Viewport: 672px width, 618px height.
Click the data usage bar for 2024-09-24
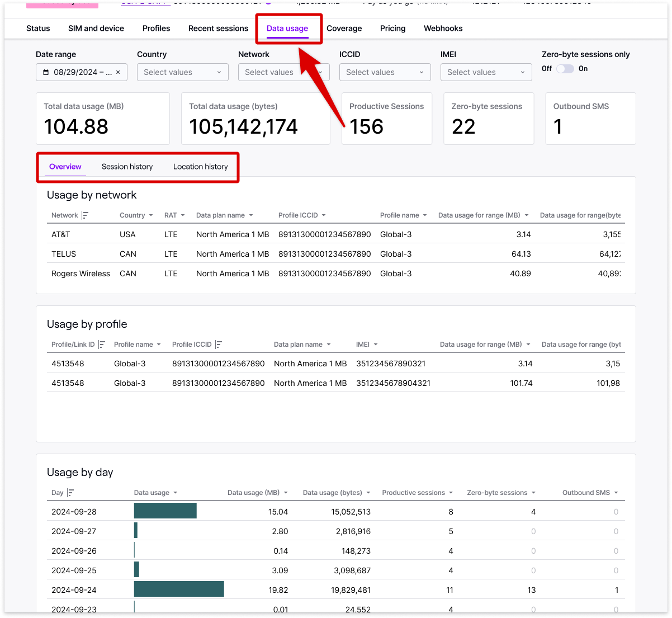tap(179, 589)
